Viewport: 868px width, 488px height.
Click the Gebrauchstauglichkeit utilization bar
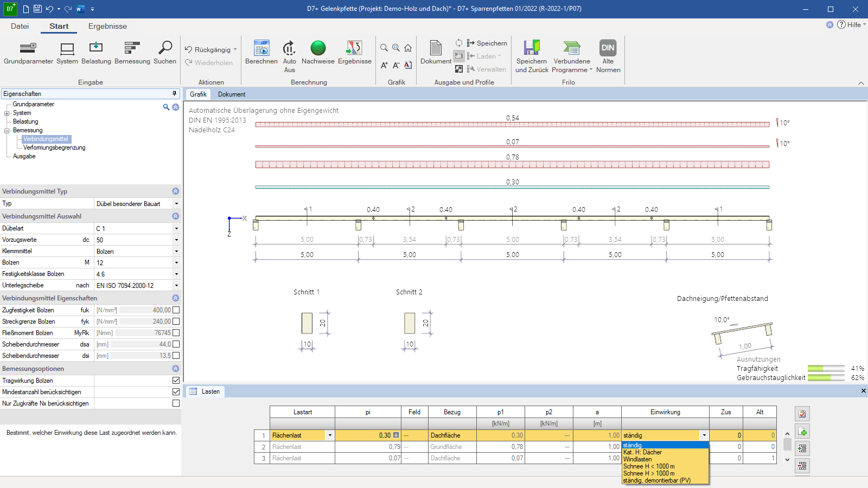click(x=826, y=378)
